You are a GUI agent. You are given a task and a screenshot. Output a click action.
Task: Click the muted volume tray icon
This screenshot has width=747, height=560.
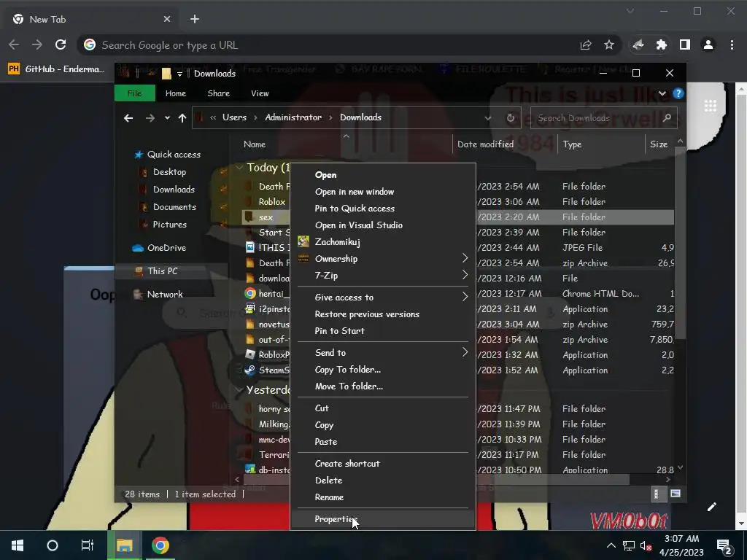click(646, 545)
